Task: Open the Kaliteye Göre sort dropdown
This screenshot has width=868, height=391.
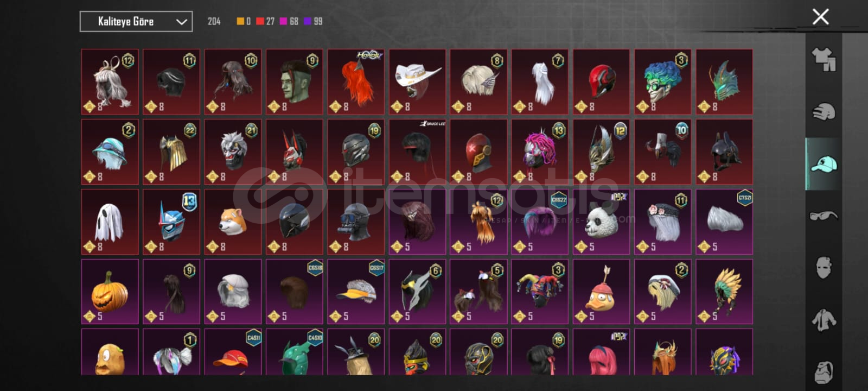Action: [136, 22]
